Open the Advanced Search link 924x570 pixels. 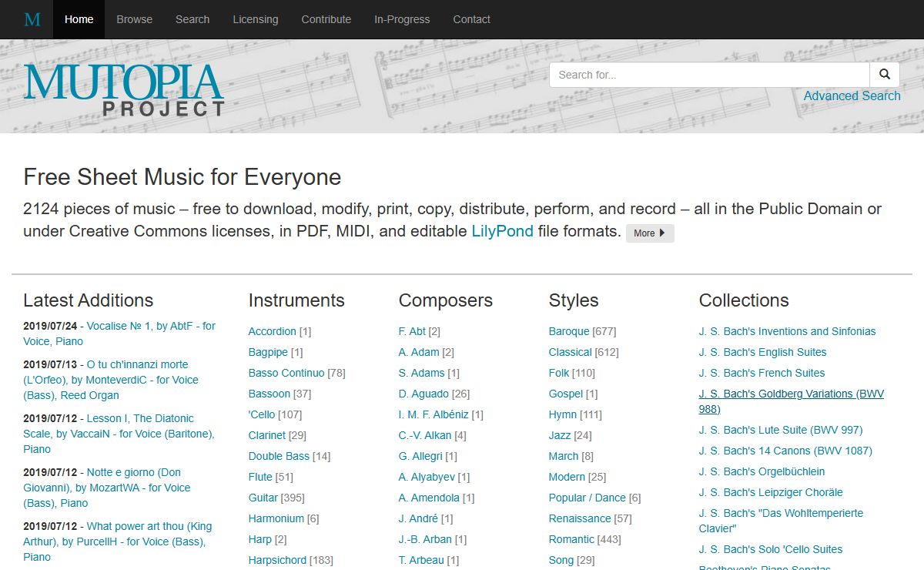tap(852, 96)
